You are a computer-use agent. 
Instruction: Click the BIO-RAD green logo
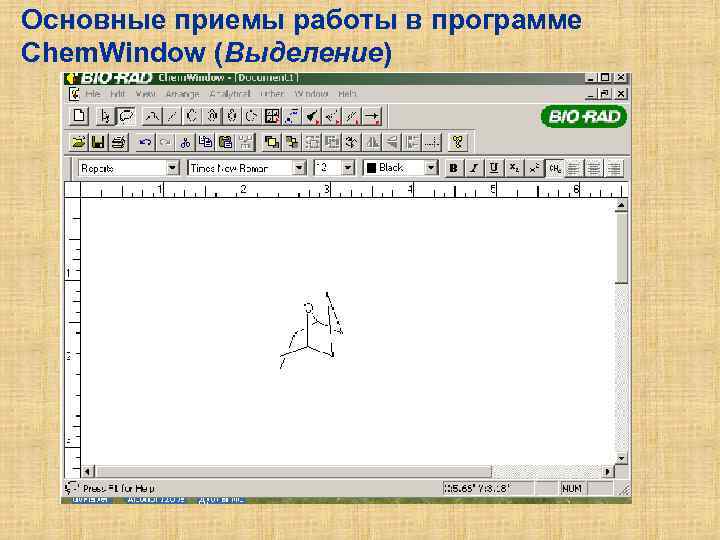[584, 116]
